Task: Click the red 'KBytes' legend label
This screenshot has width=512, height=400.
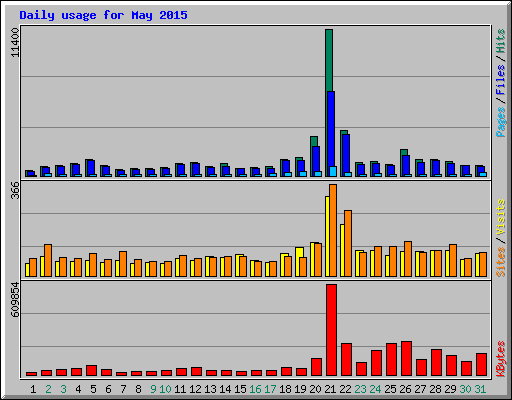Action: [x=501, y=359]
